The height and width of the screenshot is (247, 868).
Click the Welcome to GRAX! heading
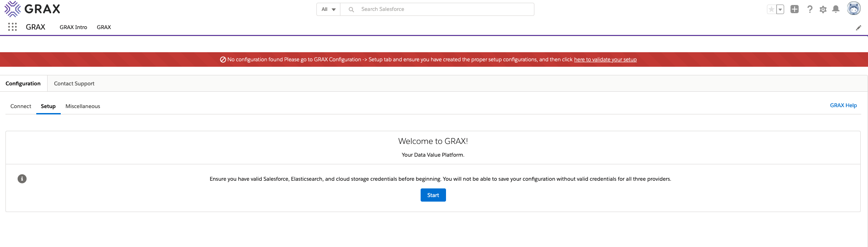tap(433, 141)
